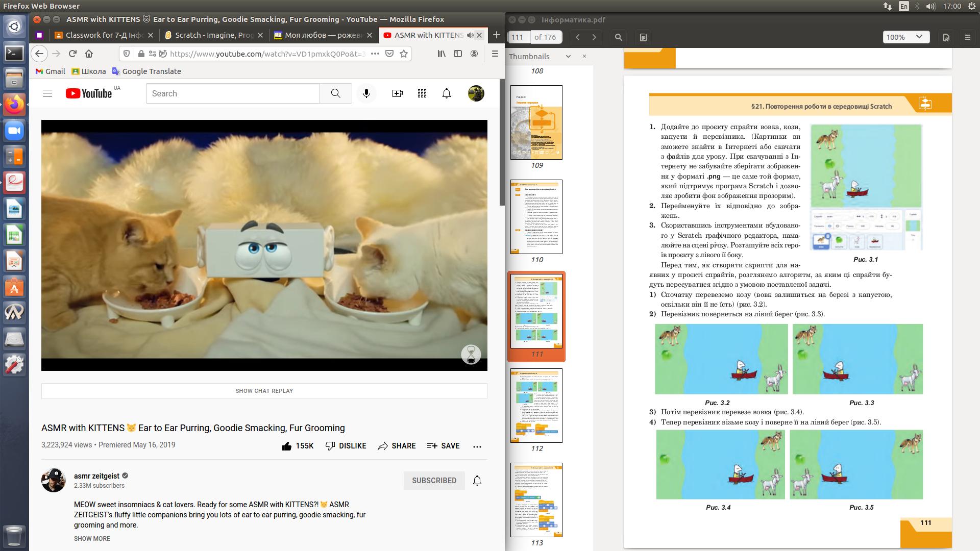Switch to the Scratch - Imagine tab

point(213,35)
